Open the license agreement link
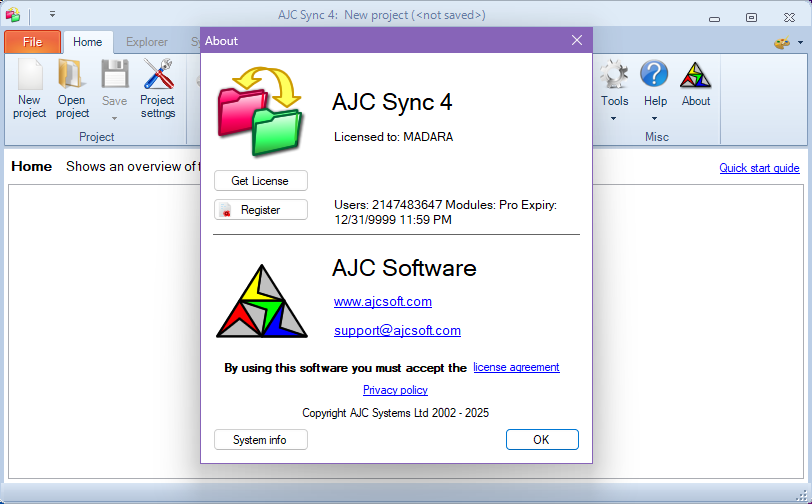This screenshot has width=812, height=504. [516, 367]
